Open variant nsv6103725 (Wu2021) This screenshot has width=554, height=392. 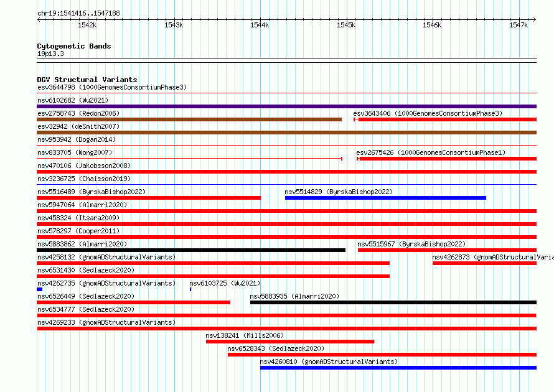(x=225, y=283)
